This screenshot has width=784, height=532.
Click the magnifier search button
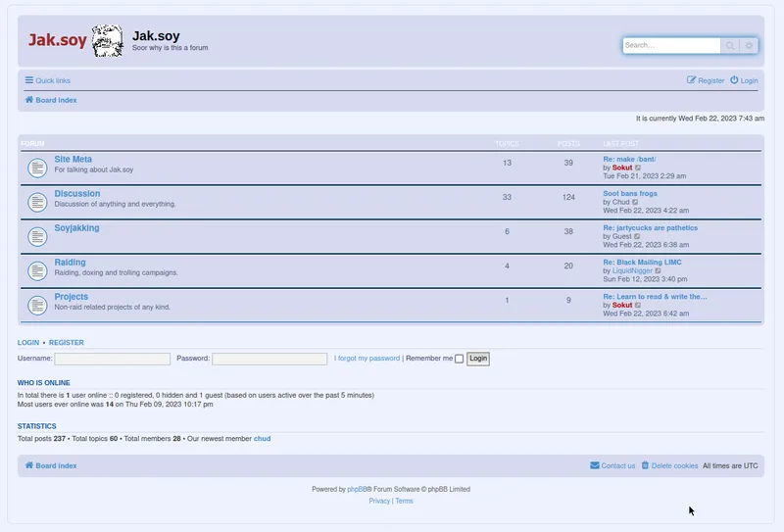tap(730, 45)
